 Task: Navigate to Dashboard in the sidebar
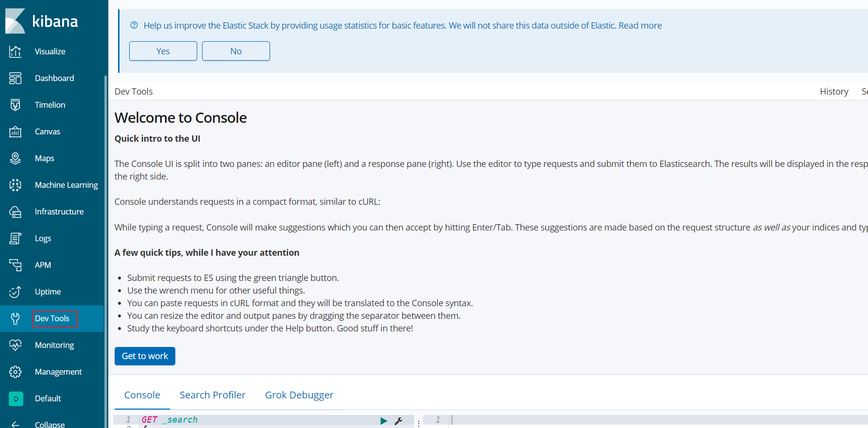tap(54, 78)
